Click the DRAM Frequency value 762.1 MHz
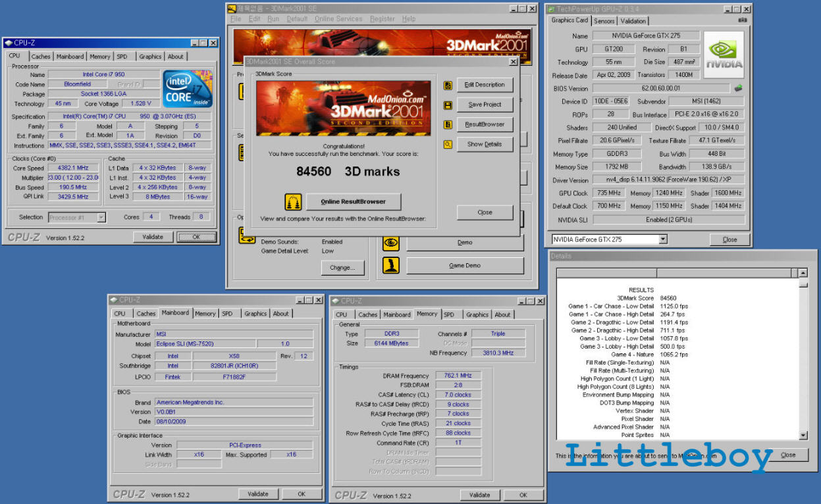 pos(458,376)
